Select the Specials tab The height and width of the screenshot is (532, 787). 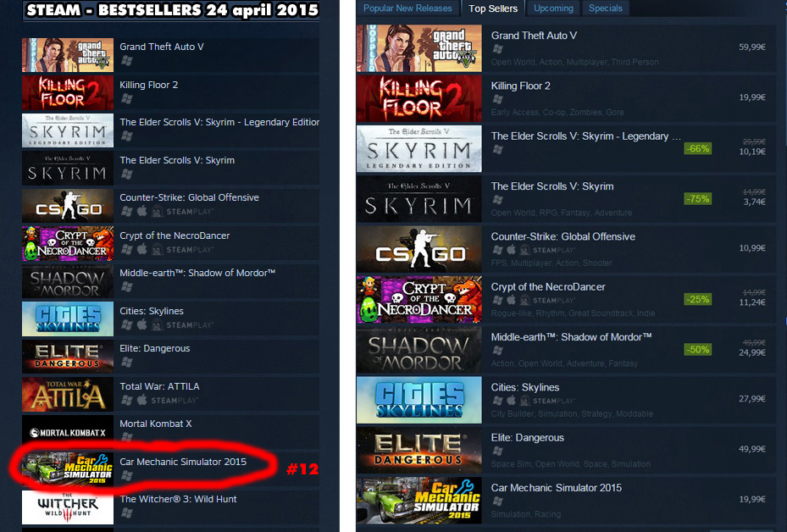[606, 8]
